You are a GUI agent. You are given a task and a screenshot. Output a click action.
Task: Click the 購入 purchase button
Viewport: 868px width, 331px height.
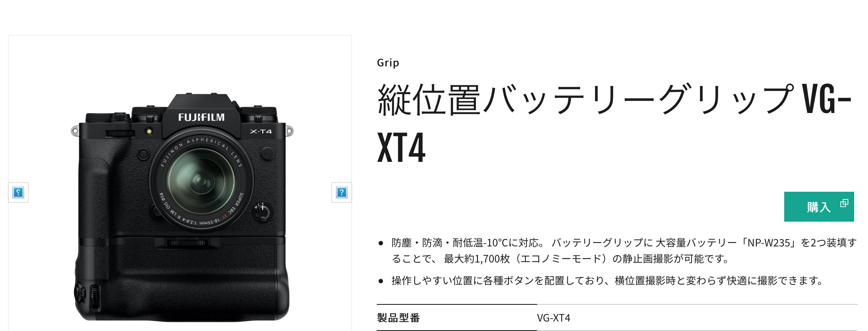pos(819,207)
